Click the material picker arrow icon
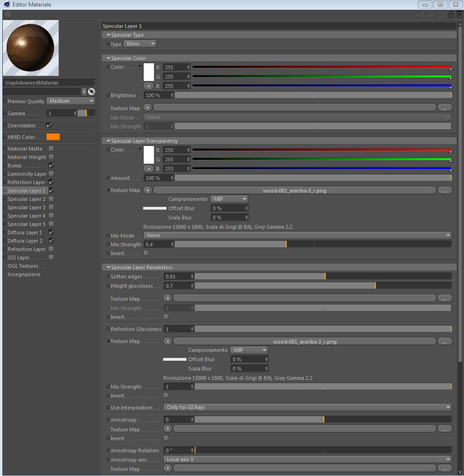Image resolution: width=464 pixels, height=476 pixels. click(92, 92)
